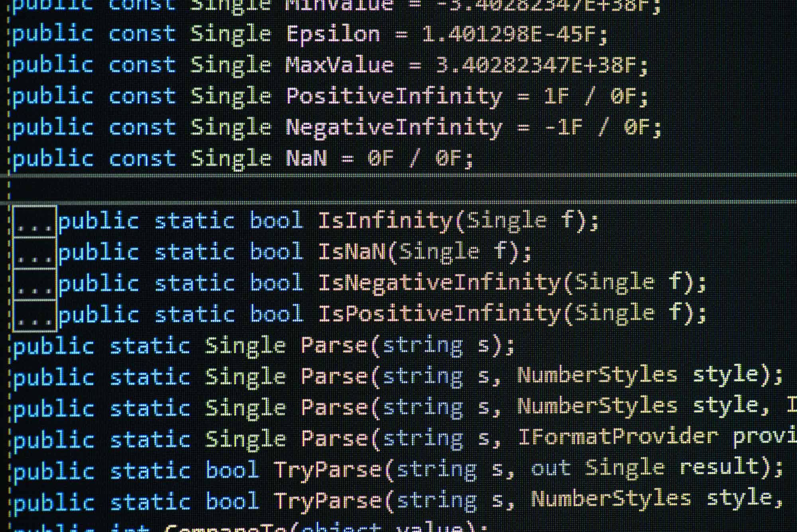Click the Single type on the Epsilon line

coord(231,35)
